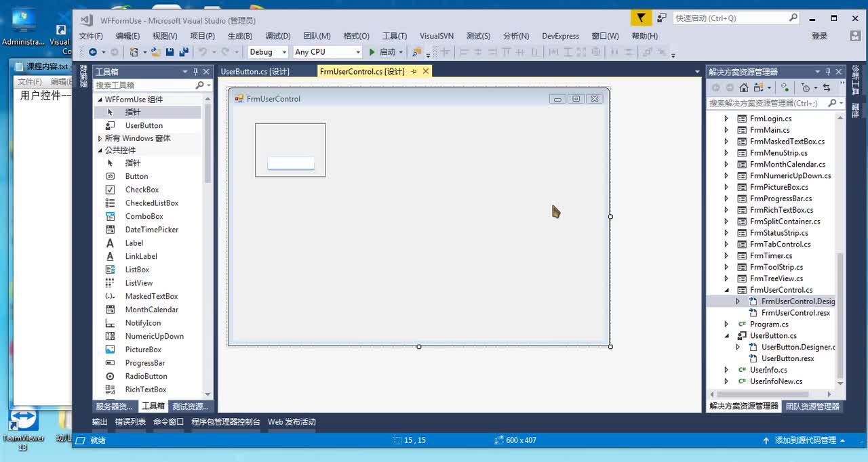This screenshot has height=462, width=868.
Task: Pin the Solution Explorer panel
Action: pos(827,72)
